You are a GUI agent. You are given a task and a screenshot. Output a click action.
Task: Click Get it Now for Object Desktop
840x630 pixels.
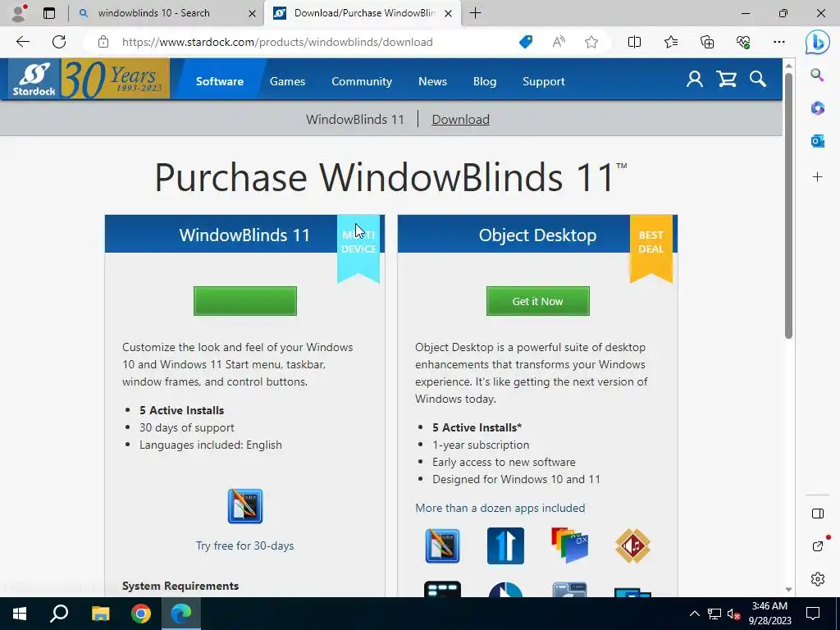pos(537,300)
